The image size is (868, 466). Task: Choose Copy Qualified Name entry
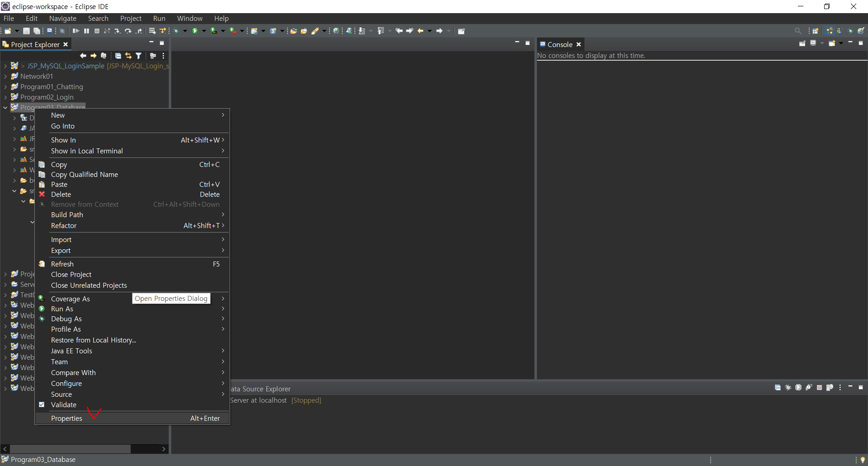132,174
